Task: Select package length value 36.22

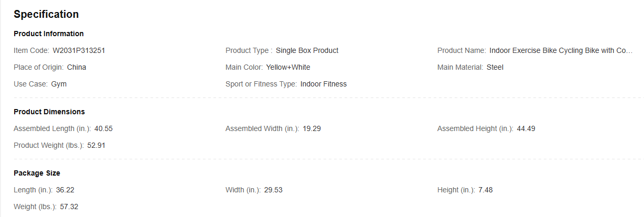Action: [69, 190]
